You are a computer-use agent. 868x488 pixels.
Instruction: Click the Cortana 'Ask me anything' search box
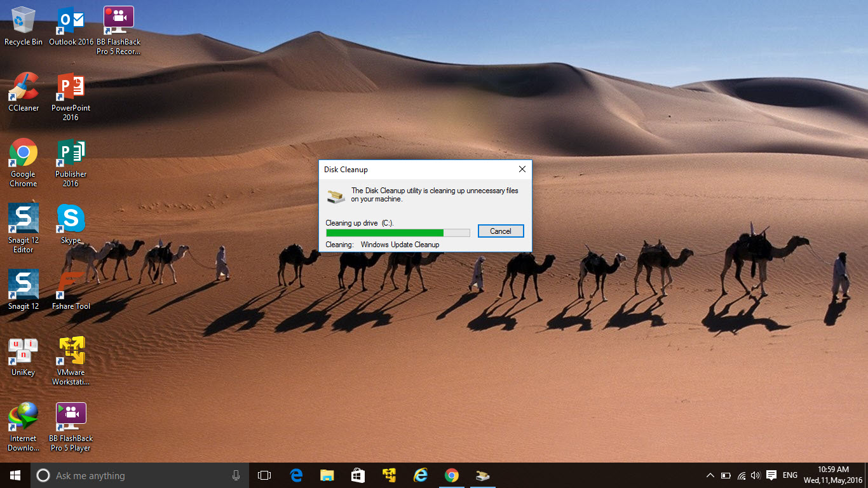pos(140,475)
